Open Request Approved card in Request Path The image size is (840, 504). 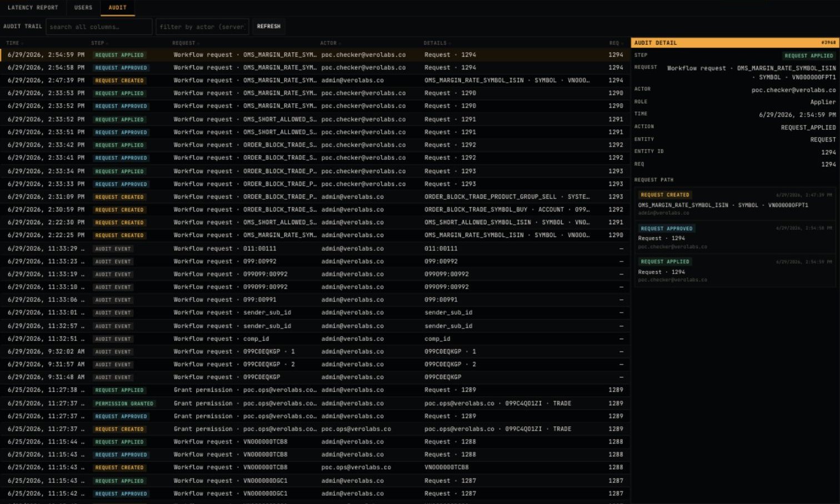[735, 237]
